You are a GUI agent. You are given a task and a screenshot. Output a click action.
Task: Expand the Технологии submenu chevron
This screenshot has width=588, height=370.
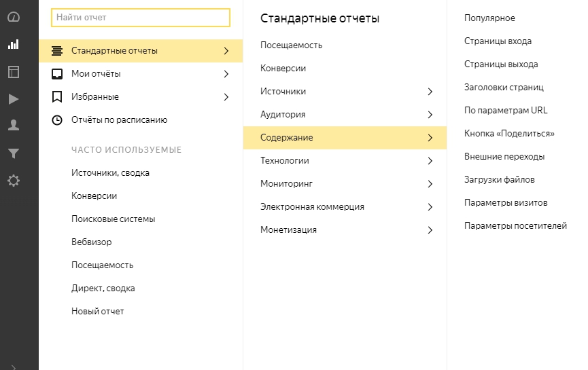click(x=430, y=161)
